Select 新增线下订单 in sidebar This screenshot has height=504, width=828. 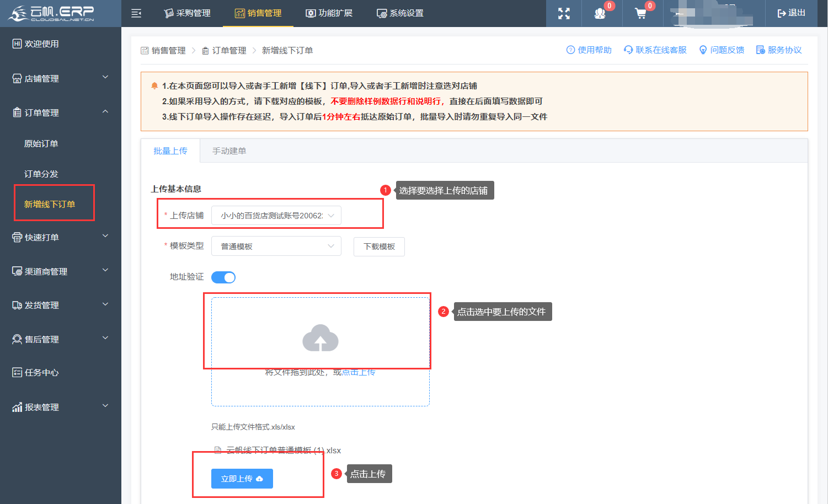[x=50, y=204]
